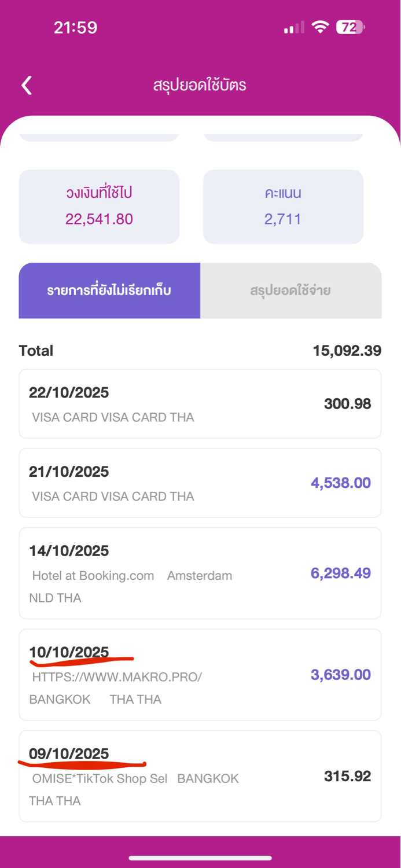The width and height of the screenshot is (401, 868).
Task: Open the used credit 22,541.80 card
Action: 99,207
